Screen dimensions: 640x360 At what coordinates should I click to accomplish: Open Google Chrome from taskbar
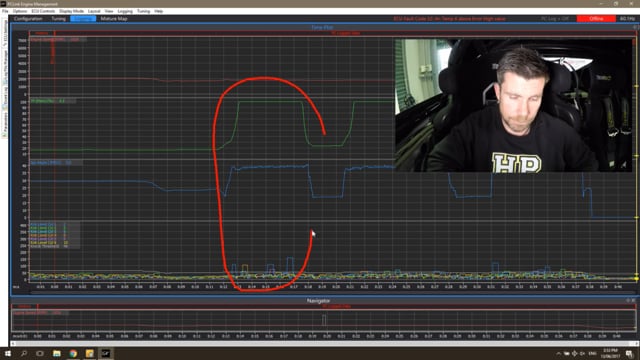pyautogui.click(x=73, y=353)
